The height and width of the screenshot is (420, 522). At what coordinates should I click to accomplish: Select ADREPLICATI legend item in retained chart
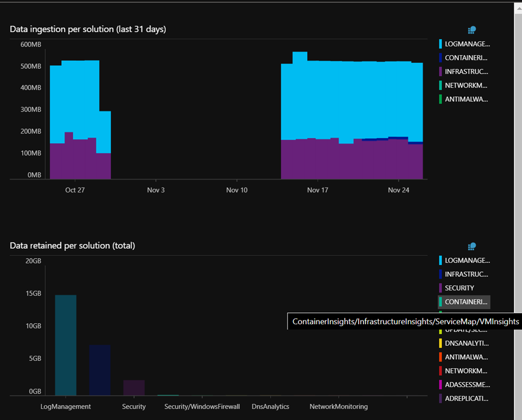pos(466,399)
